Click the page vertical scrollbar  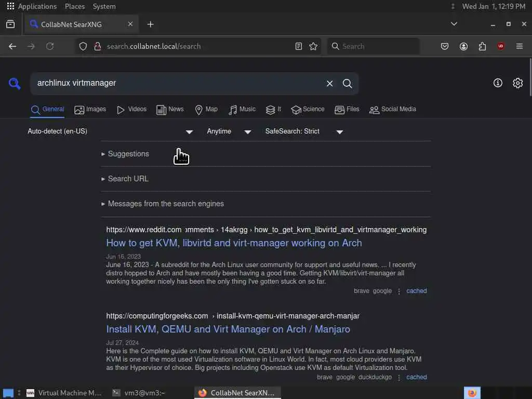click(530, 77)
